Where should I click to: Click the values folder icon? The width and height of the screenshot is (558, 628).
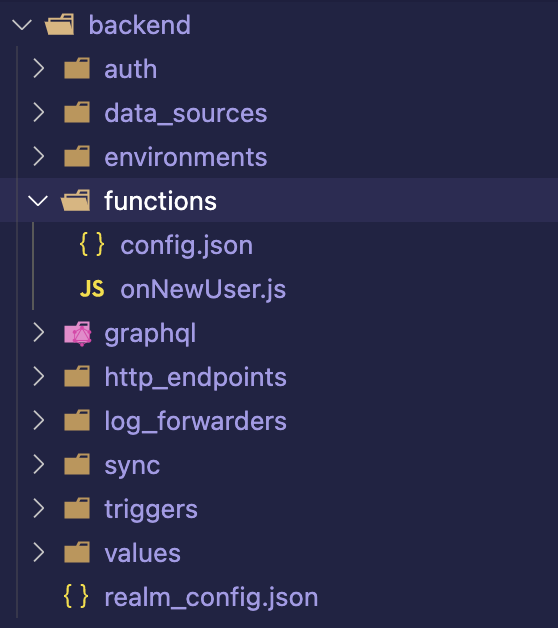coord(77,553)
